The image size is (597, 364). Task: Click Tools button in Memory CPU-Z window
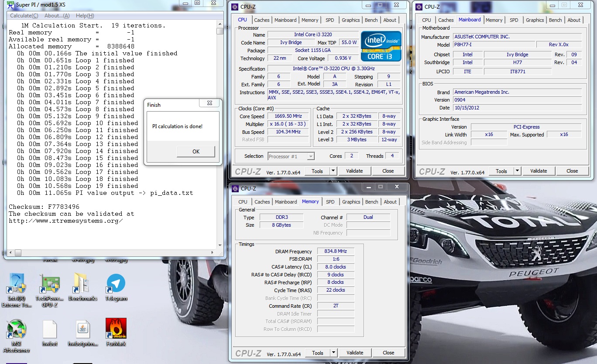click(318, 353)
